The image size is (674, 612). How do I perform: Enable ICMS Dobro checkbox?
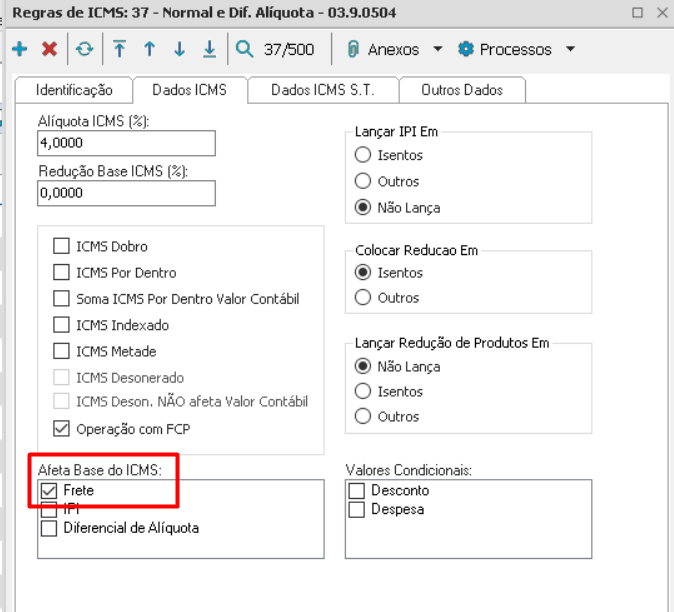tap(61, 246)
